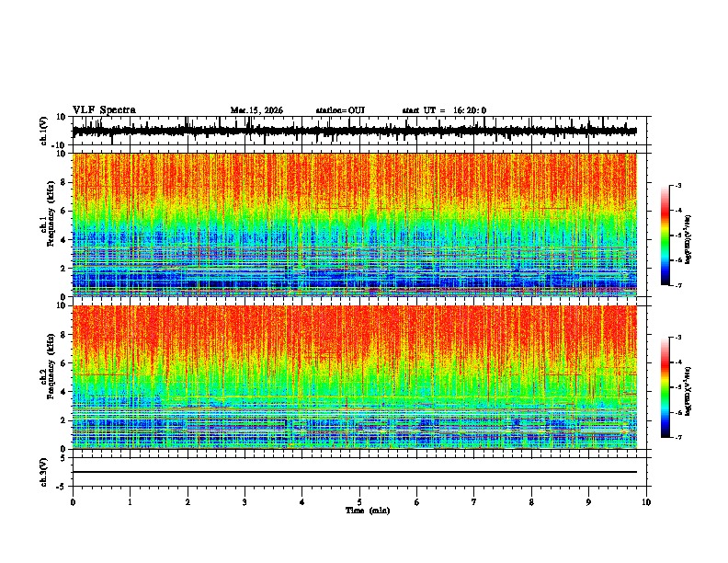Click the "-7" label on ch.2 color bar

point(678,438)
